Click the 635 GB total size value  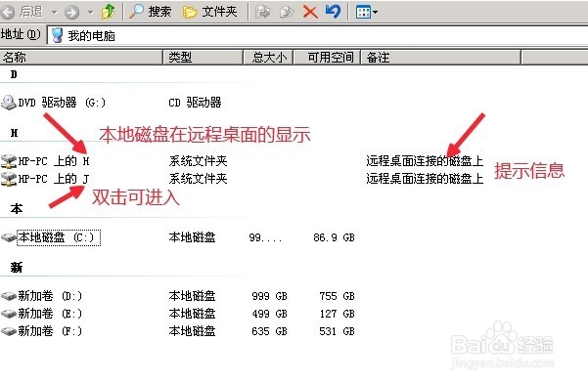tap(269, 331)
